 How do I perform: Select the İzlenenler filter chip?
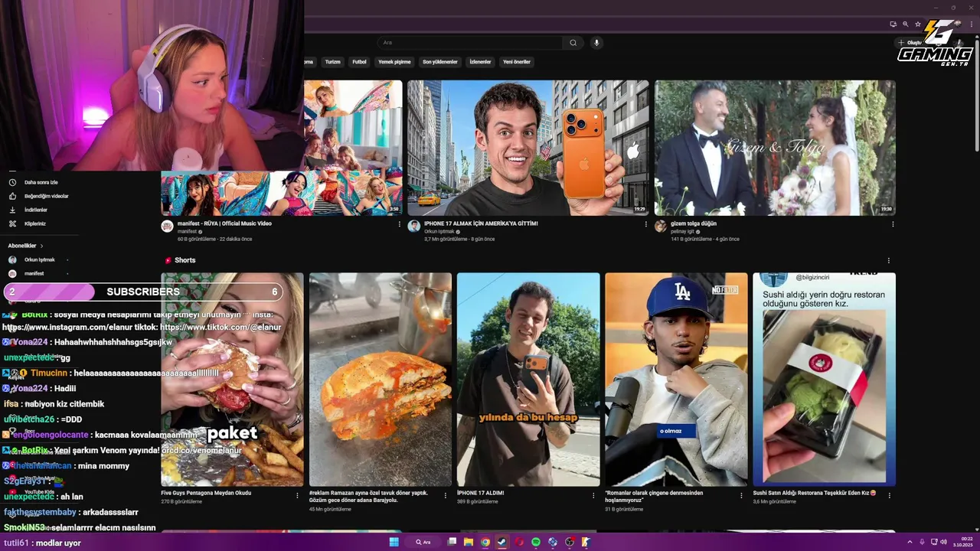480,62
